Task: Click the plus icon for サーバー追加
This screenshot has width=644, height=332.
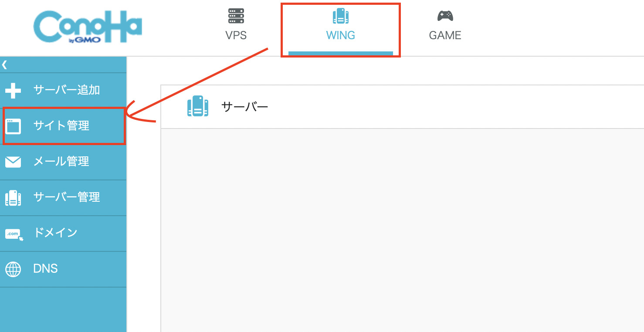Action: pyautogui.click(x=13, y=91)
